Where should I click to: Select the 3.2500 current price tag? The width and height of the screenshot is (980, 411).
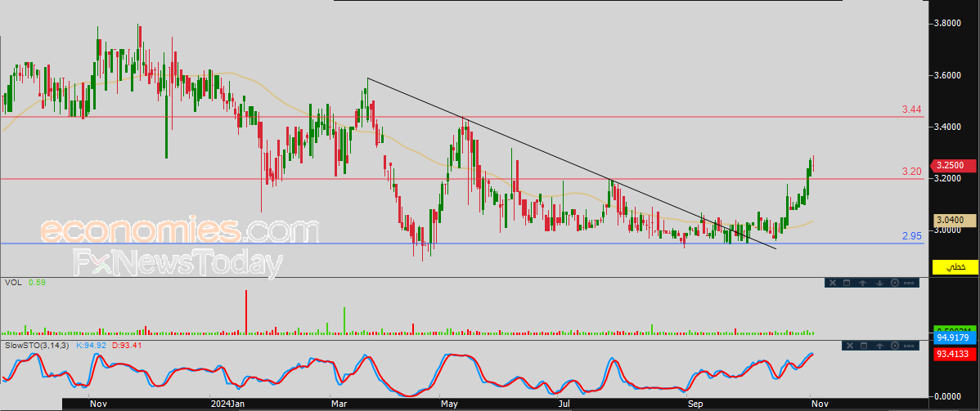point(955,166)
